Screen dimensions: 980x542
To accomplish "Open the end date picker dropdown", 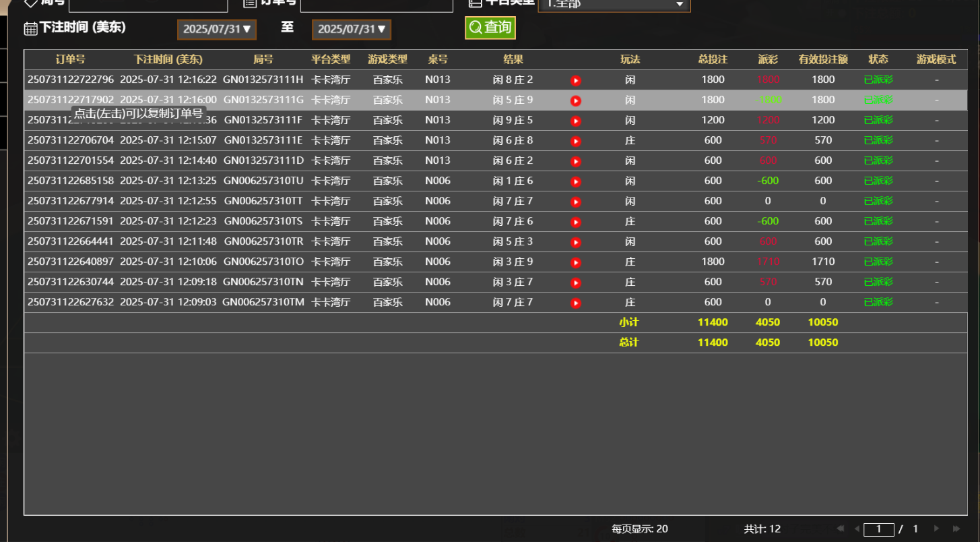I will pos(351,29).
